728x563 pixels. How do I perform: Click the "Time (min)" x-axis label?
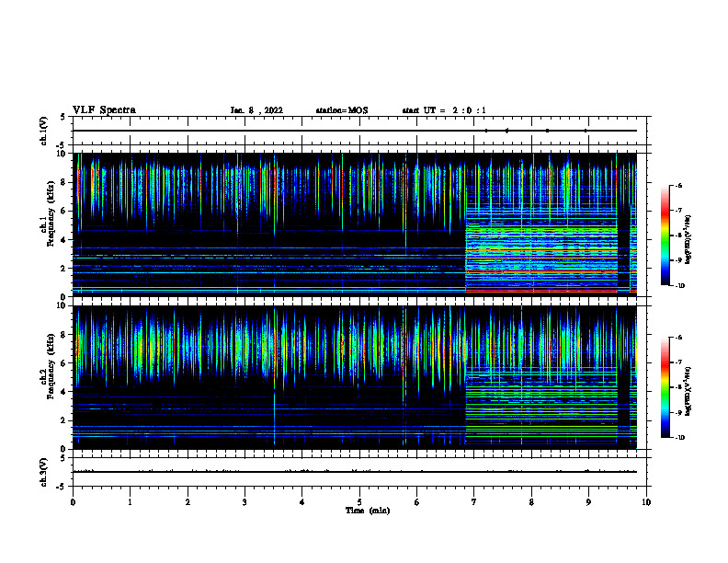(368, 511)
